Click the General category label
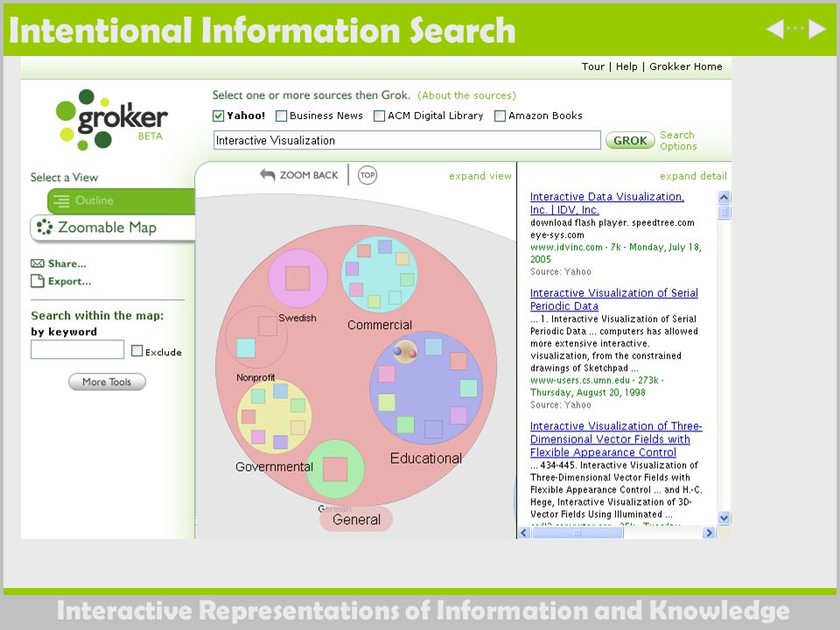Screen dimensions: 840x630 coord(356,519)
